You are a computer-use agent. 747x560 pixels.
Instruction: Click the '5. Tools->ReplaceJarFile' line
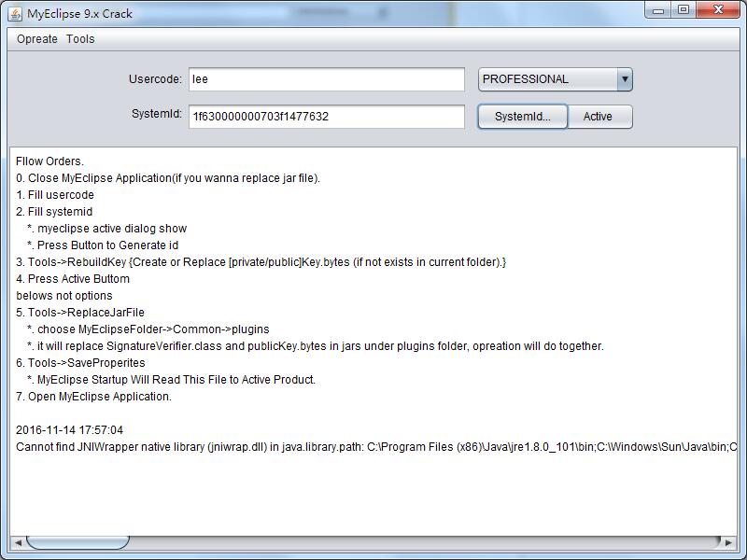pos(80,313)
